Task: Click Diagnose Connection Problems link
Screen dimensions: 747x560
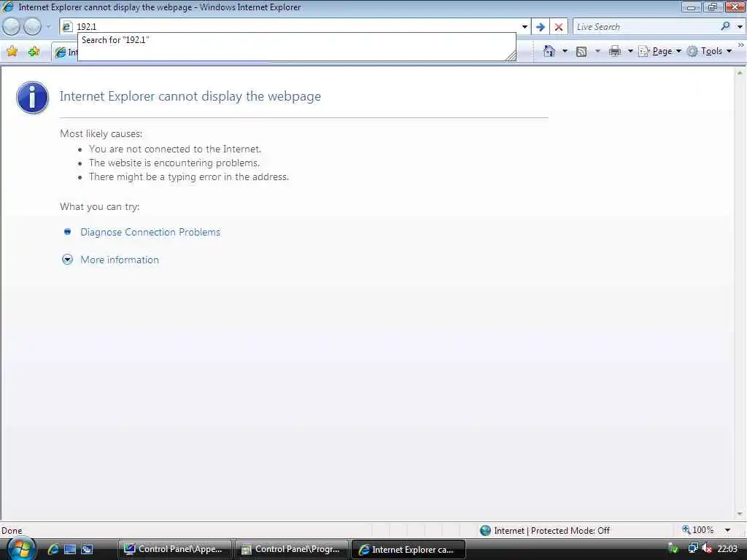Action: pos(150,232)
